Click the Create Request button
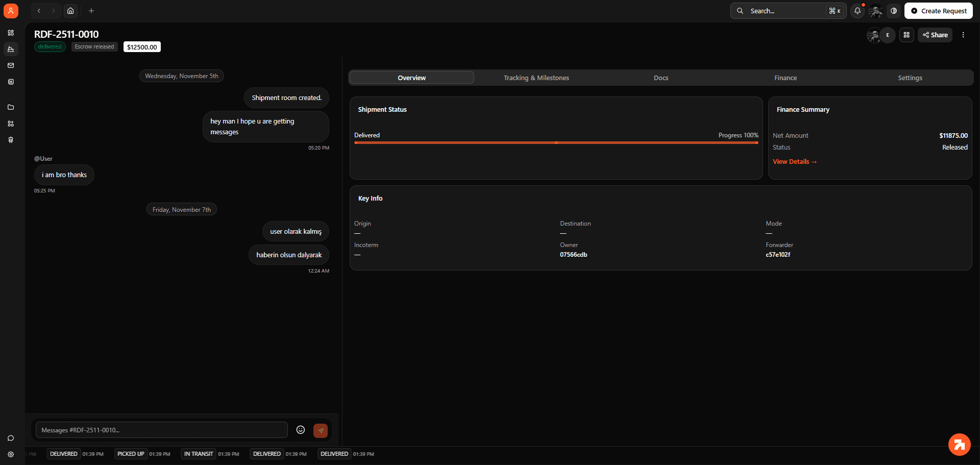Screen dimensions: 980x465 (x=938, y=11)
